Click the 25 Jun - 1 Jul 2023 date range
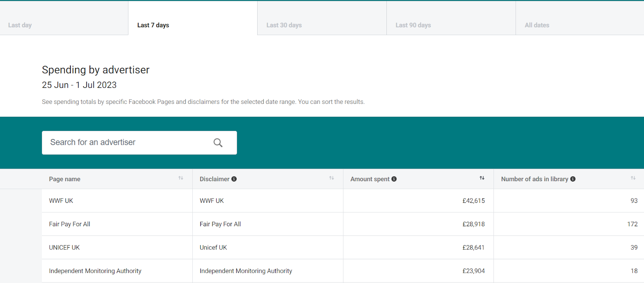The image size is (644, 283). (79, 85)
